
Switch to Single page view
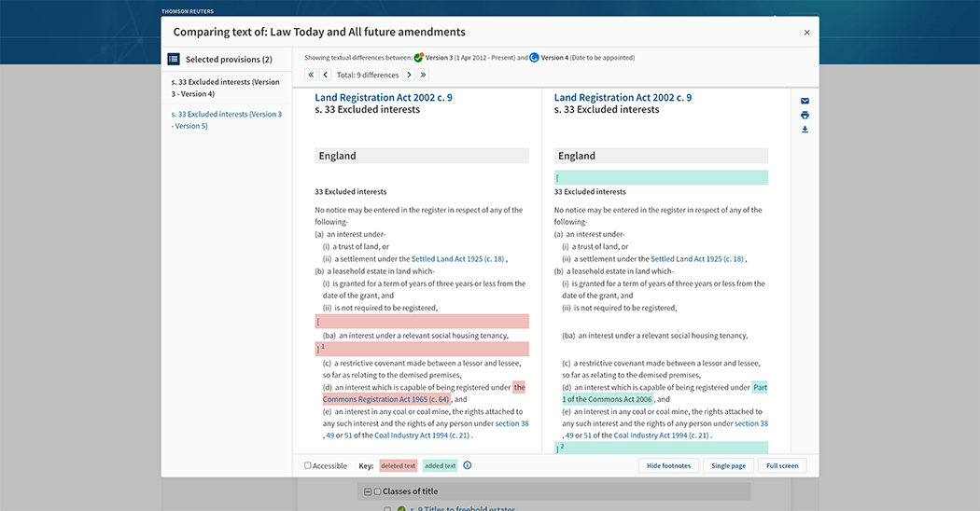click(x=728, y=465)
